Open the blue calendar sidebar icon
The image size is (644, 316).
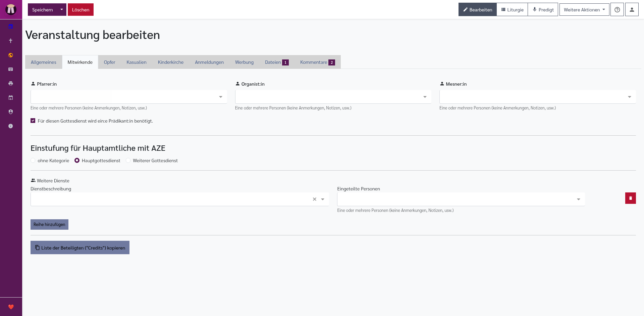point(11,27)
